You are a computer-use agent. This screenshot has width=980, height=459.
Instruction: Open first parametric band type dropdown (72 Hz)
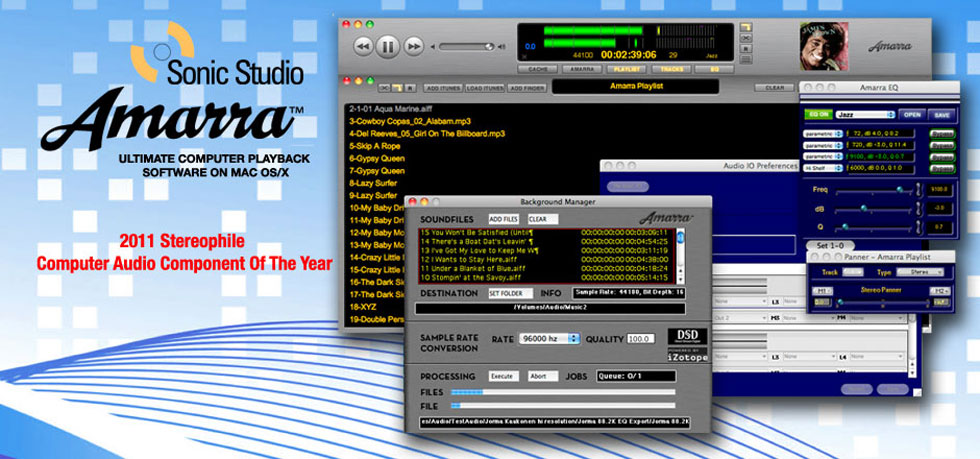(823, 133)
